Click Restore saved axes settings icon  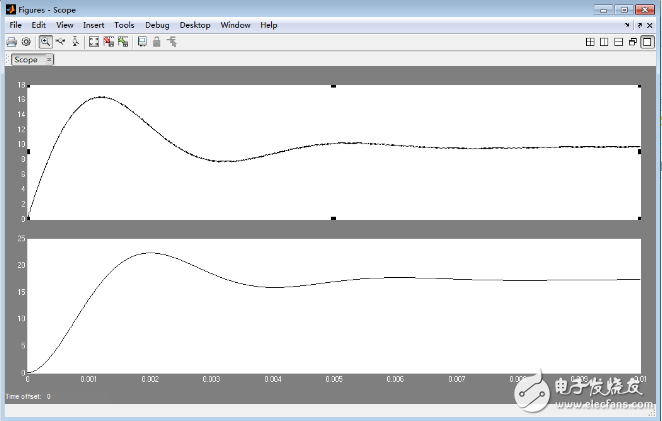(123, 42)
